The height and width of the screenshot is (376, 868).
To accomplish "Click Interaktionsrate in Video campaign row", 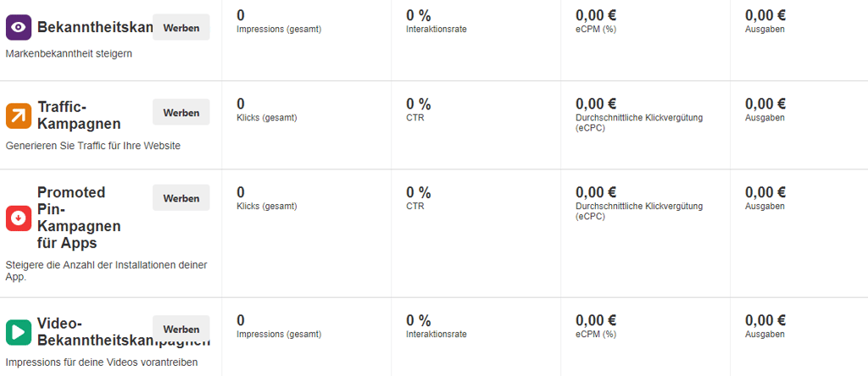I will pyautogui.click(x=437, y=335).
